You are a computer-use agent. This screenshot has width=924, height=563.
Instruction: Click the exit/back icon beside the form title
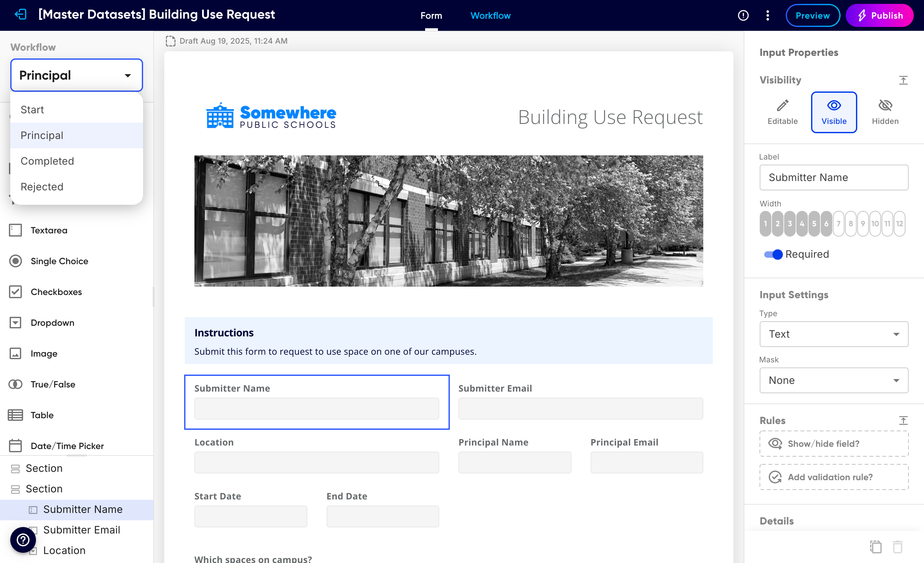tap(21, 15)
